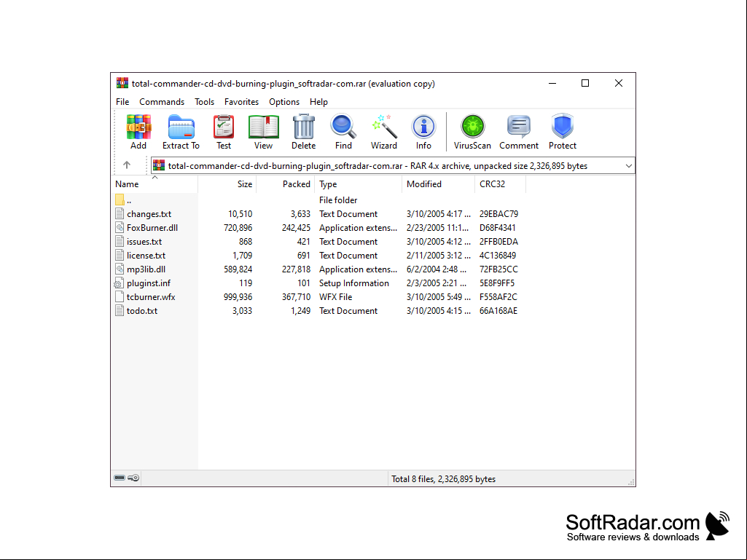Click the Protect shield icon
The width and height of the screenshot is (747, 560).
point(562,127)
